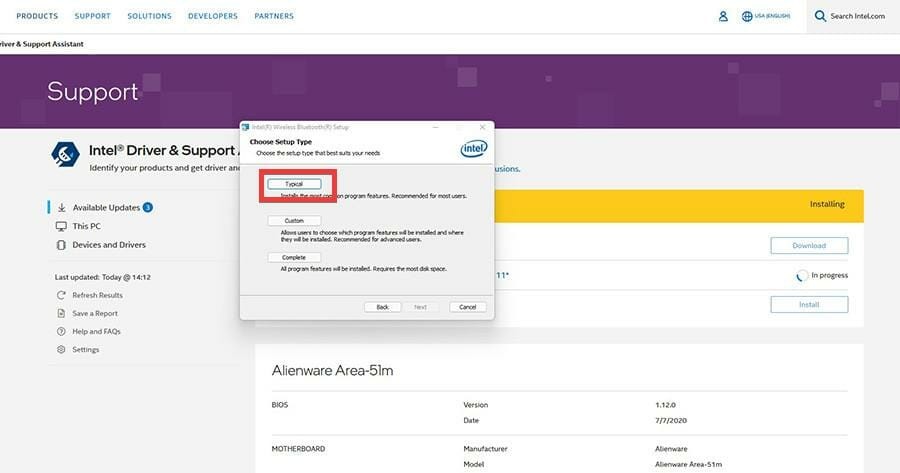Click the Install button
This screenshot has width=900, height=473.
pyautogui.click(x=809, y=305)
